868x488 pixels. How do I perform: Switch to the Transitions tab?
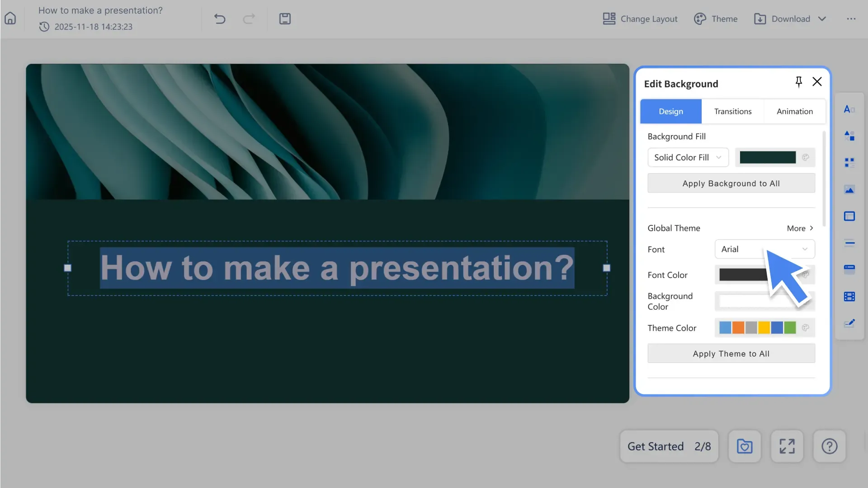(732, 111)
